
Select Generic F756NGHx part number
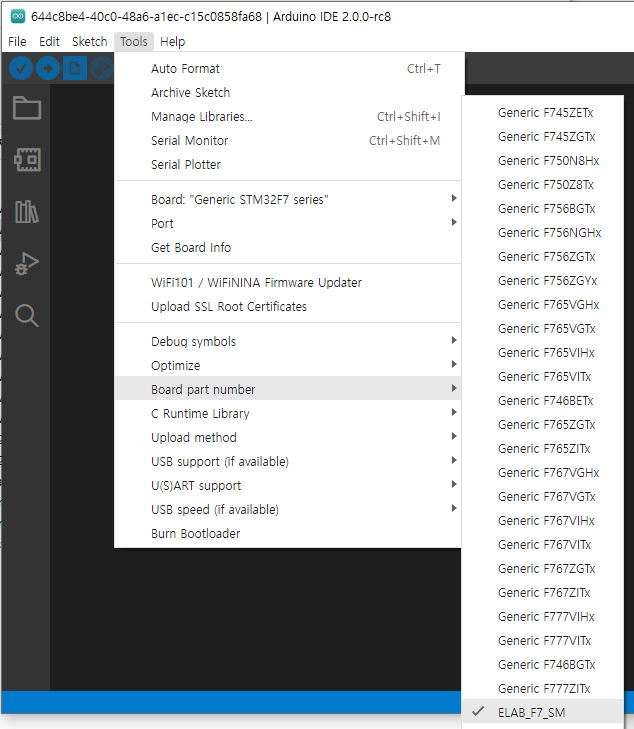(542, 233)
